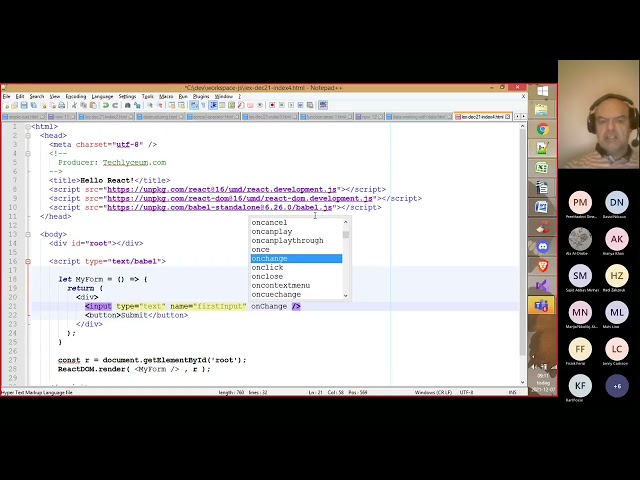Click the Windows Start button
Viewport: 640px width, 480px height.
click(542, 91)
